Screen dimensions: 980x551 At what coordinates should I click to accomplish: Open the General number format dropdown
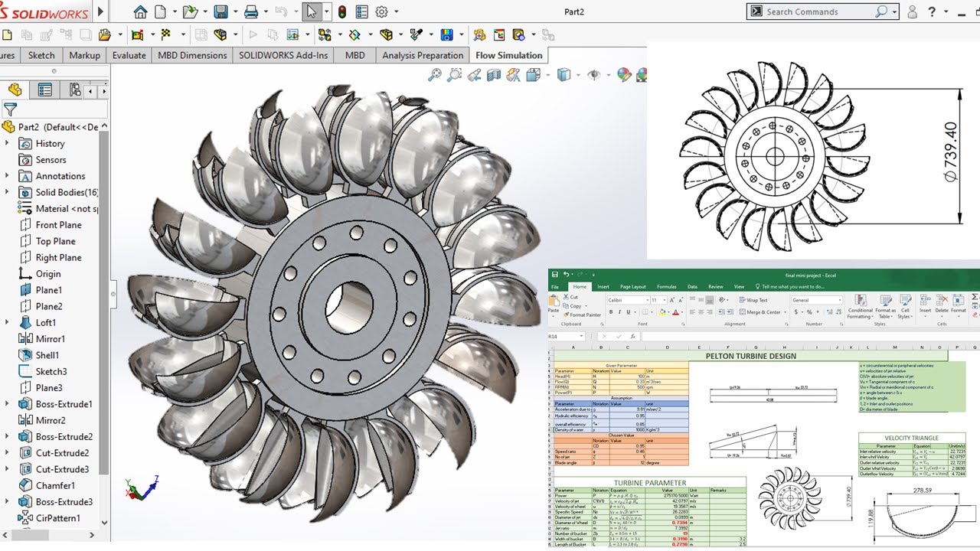[839, 300]
